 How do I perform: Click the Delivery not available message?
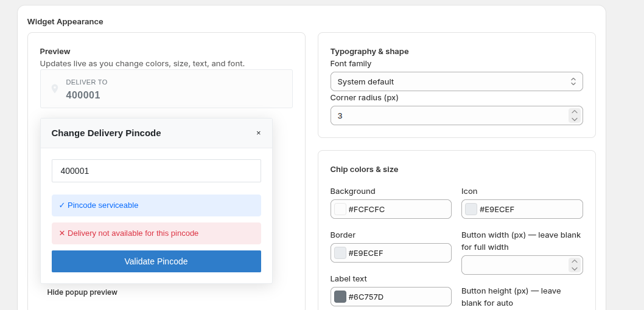pos(156,233)
